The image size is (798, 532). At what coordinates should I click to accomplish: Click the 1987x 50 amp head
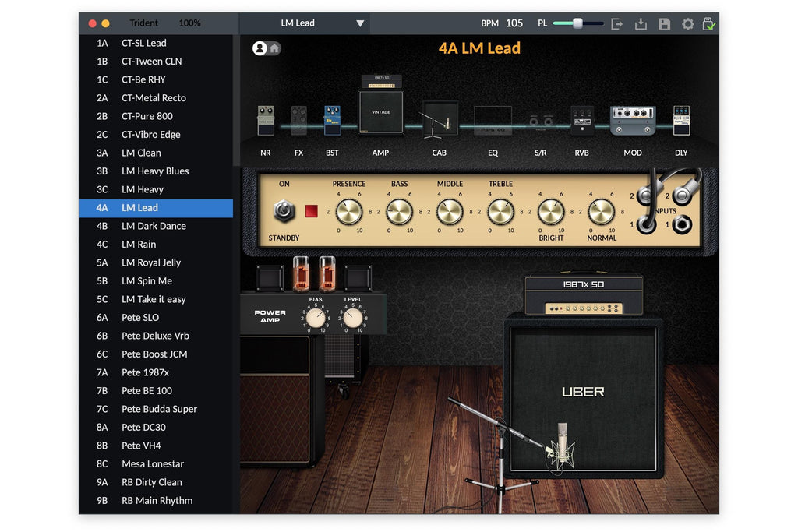[584, 295]
